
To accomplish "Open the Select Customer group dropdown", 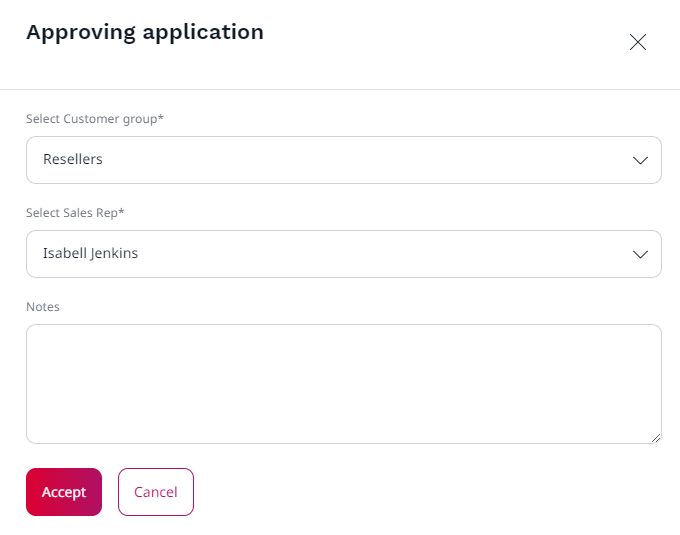I will pos(343,160).
